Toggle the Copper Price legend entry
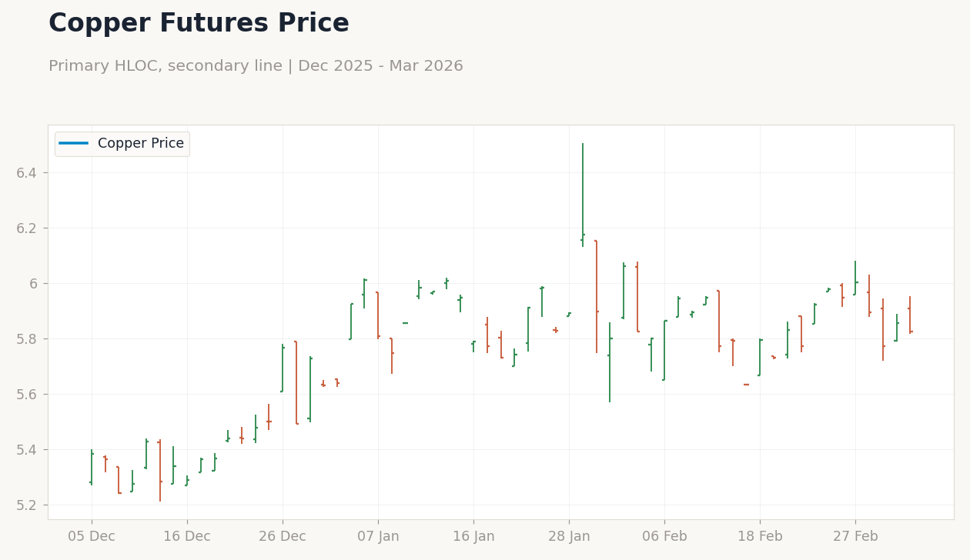Image resolution: width=970 pixels, height=560 pixels. pos(122,144)
